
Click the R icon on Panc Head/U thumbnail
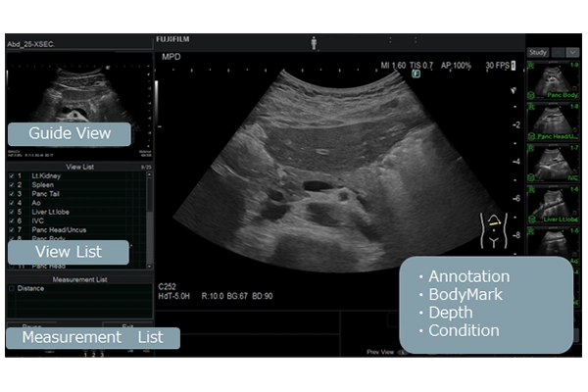[531, 107]
